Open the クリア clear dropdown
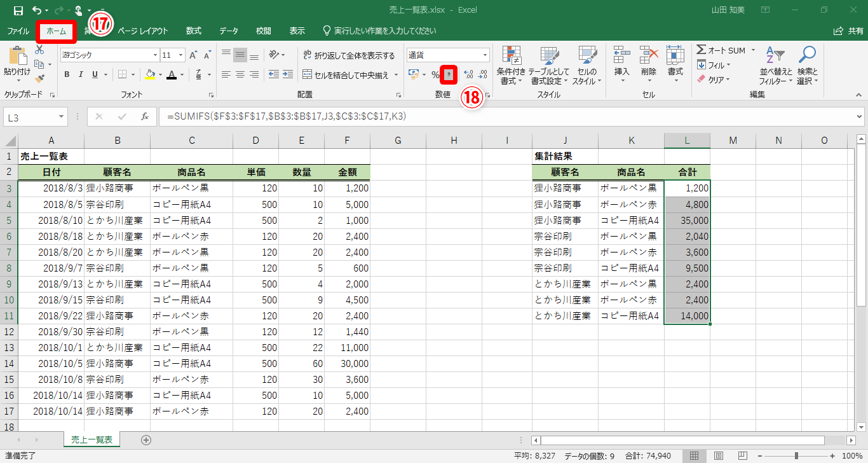This screenshot has width=868, height=463. [714, 79]
